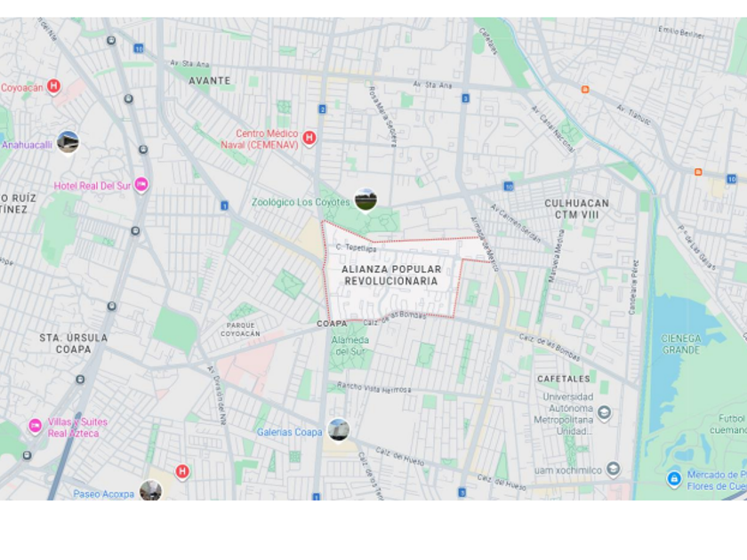Select the Villas y Suites Real Azteca hotel icon
This screenshot has height=560, width=747.
(x=35, y=425)
